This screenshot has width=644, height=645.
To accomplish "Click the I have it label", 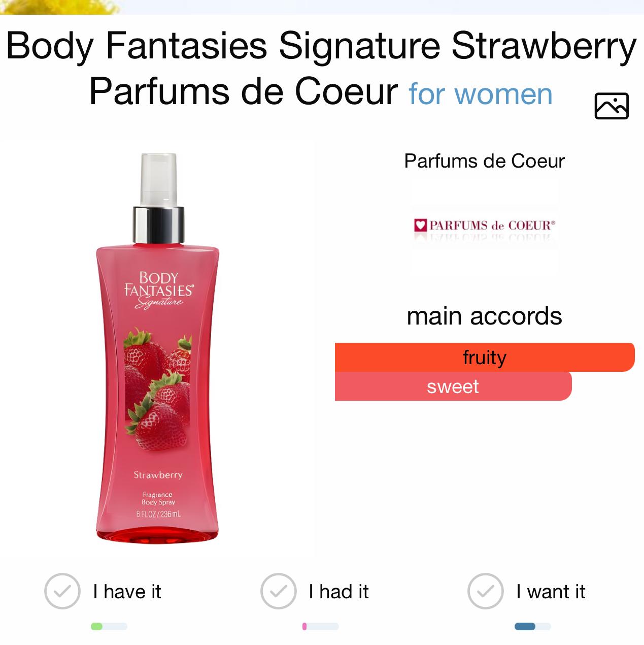I will click(x=127, y=592).
